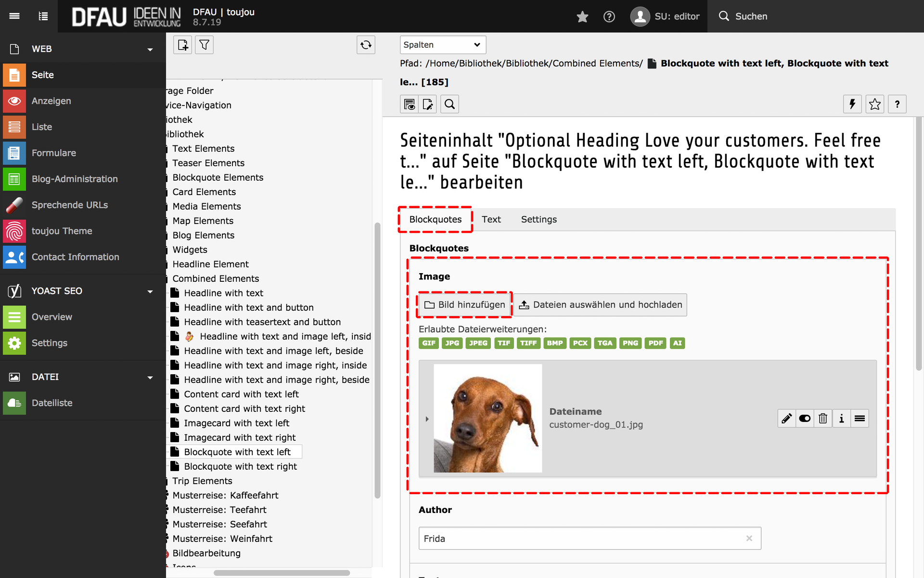
Task: Click the refresh page tree icon
Action: 366,45
